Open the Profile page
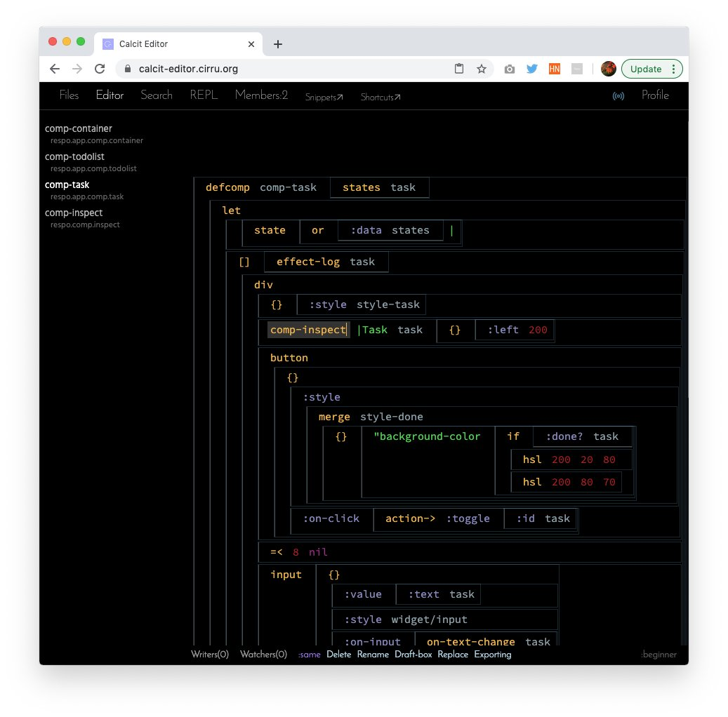 pyautogui.click(x=655, y=95)
